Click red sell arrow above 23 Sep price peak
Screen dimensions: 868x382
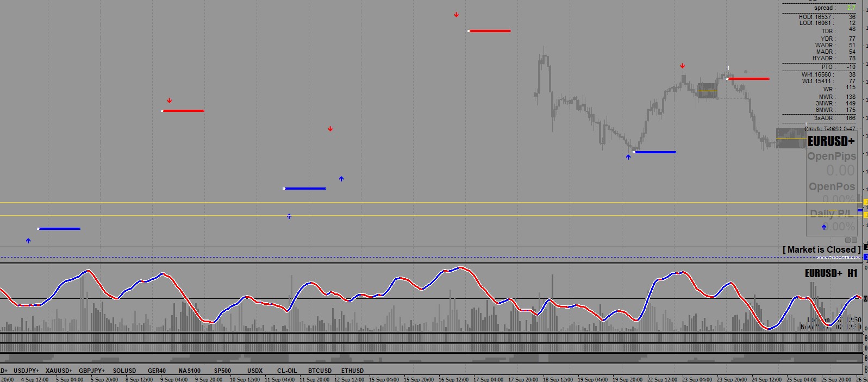683,66
